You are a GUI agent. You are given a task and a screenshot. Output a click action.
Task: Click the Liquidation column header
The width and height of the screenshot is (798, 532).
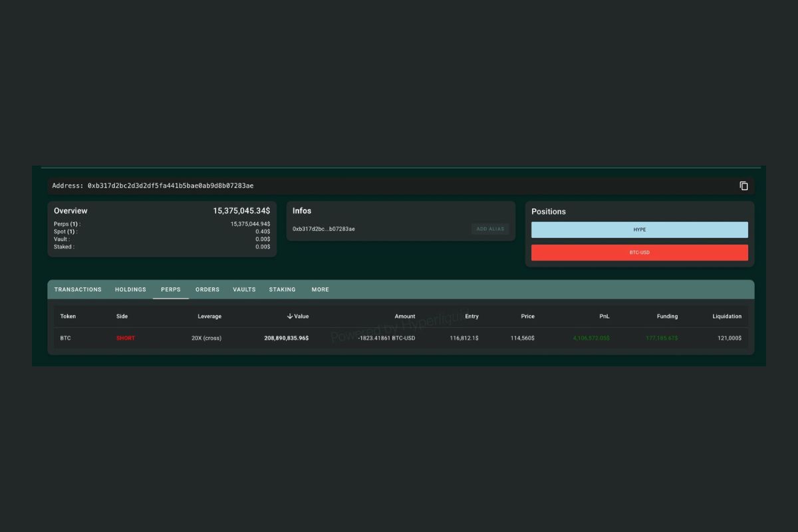click(726, 317)
